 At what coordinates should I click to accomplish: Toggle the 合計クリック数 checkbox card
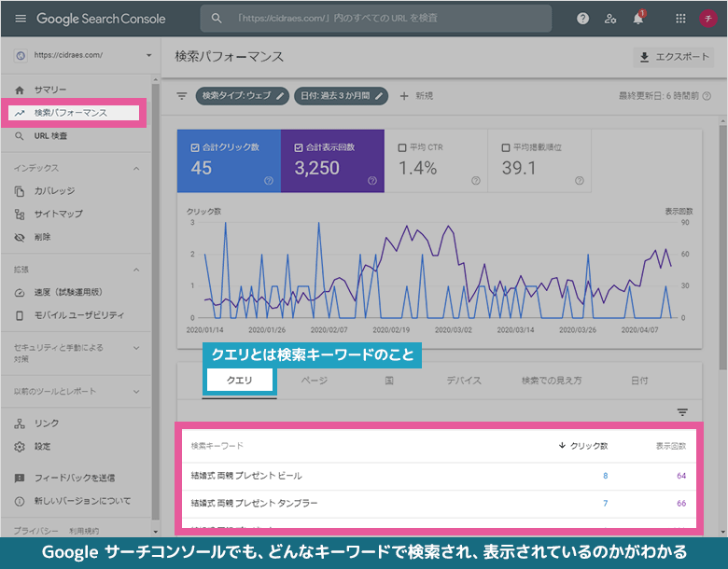(229, 161)
